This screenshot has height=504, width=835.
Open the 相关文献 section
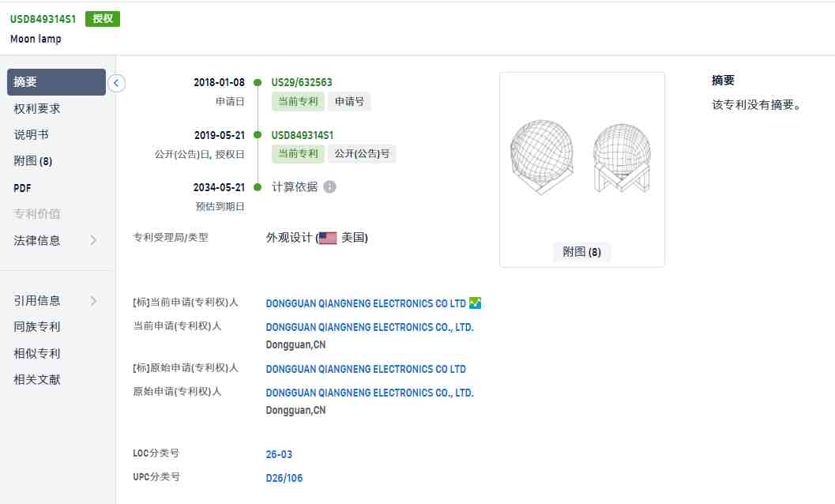click(x=37, y=379)
